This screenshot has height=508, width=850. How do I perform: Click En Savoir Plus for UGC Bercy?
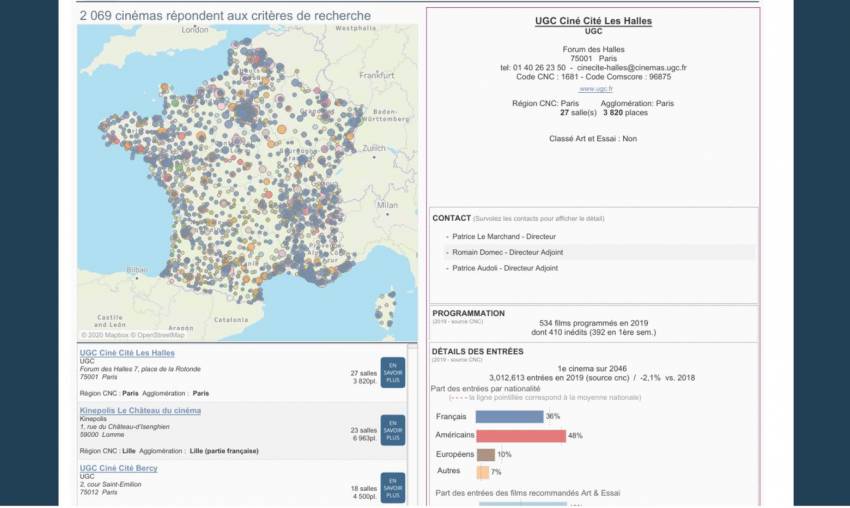pos(393,487)
